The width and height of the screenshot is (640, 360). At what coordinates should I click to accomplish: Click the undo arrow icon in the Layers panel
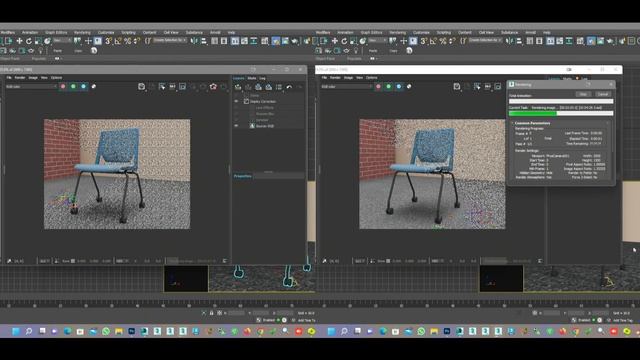point(289,87)
